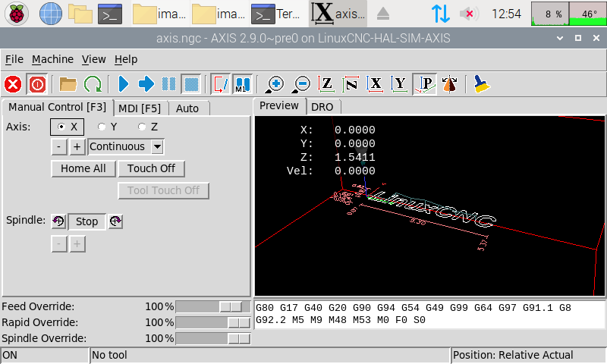Toggle optional pause M1

243,84
